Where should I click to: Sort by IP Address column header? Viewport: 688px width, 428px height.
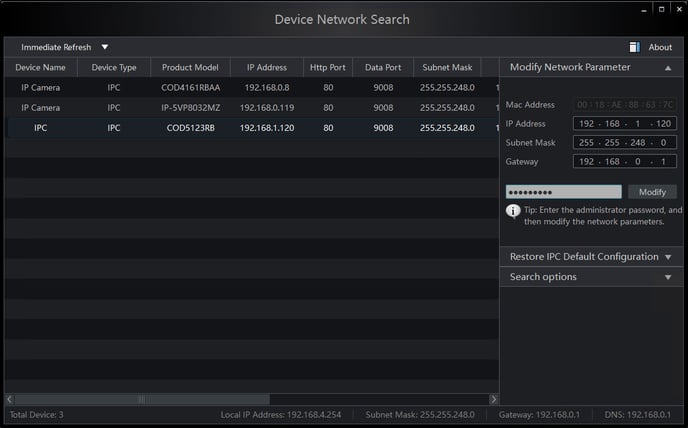pos(267,67)
